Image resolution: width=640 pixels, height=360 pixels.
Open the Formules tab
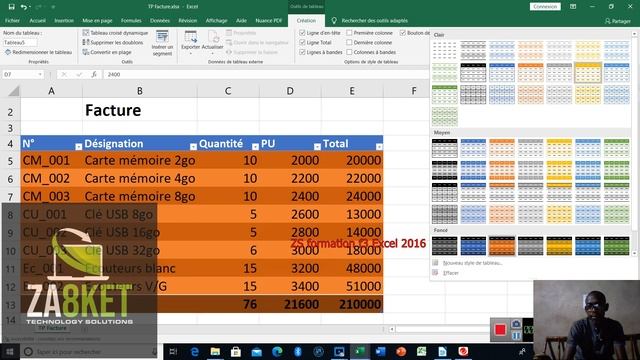pos(131,20)
